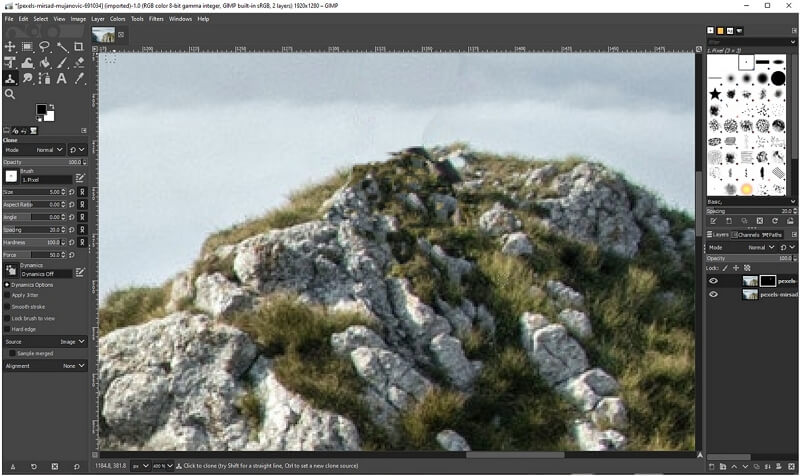
Task: Open the Windows menu
Action: (x=181, y=19)
